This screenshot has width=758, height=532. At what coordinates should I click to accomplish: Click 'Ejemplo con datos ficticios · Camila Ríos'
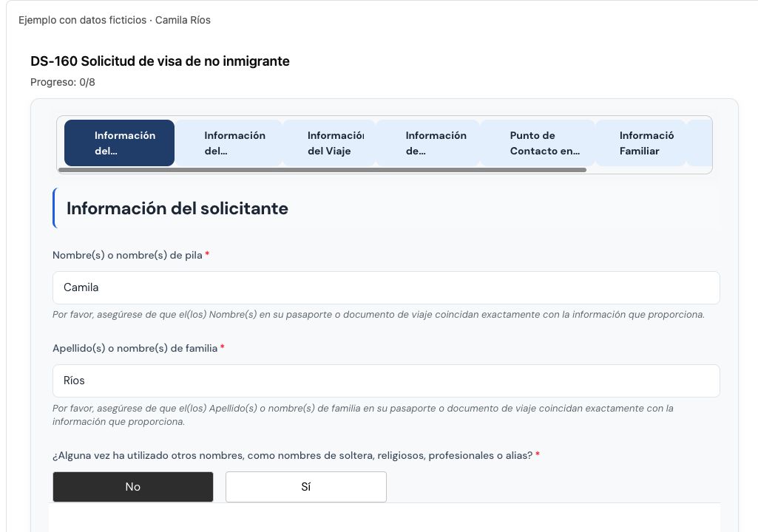(115, 20)
